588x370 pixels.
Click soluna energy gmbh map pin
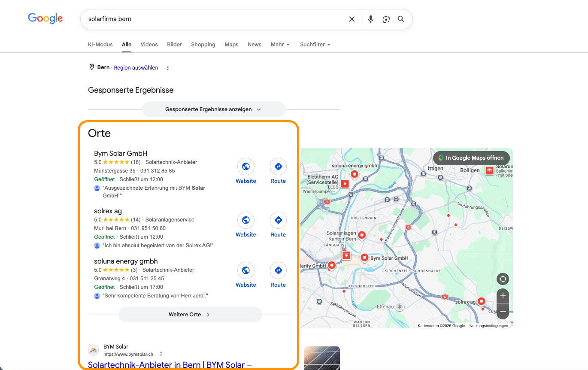pyautogui.click(x=355, y=174)
